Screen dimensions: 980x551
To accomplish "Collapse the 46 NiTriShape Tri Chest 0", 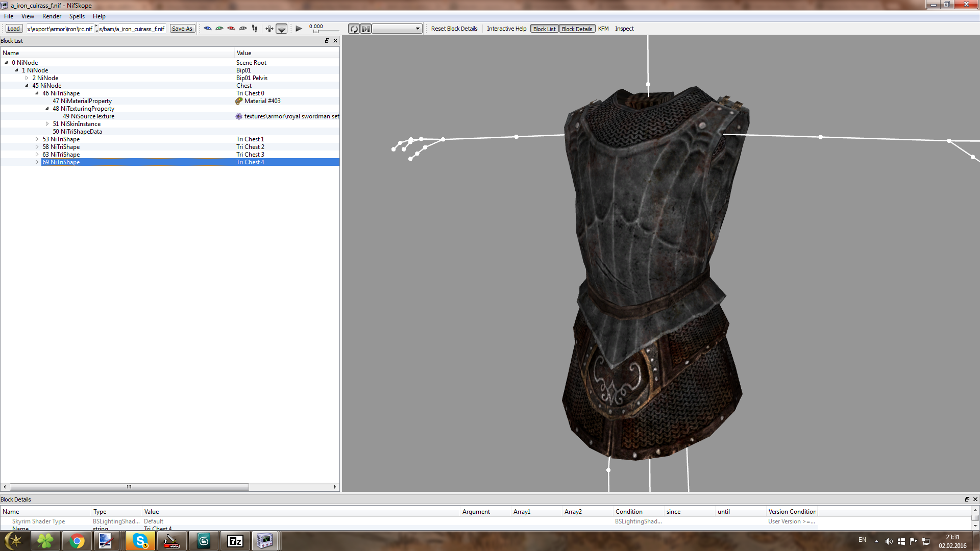I will click(x=37, y=93).
